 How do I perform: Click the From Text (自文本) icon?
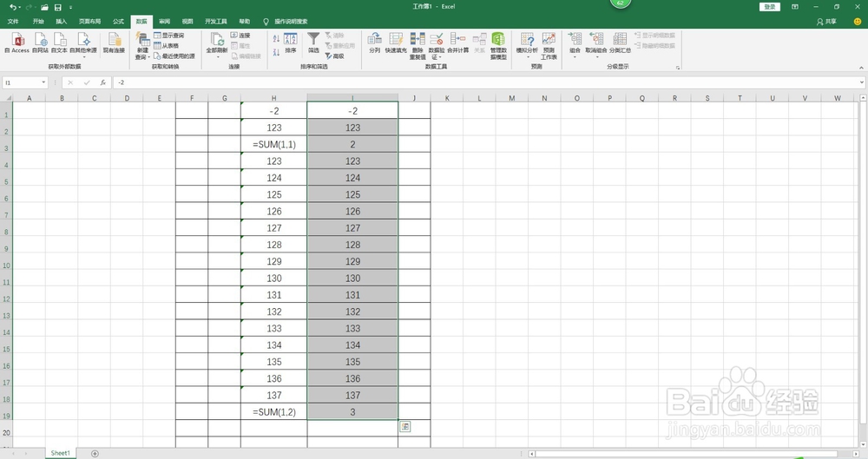click(x=59, y=43)
